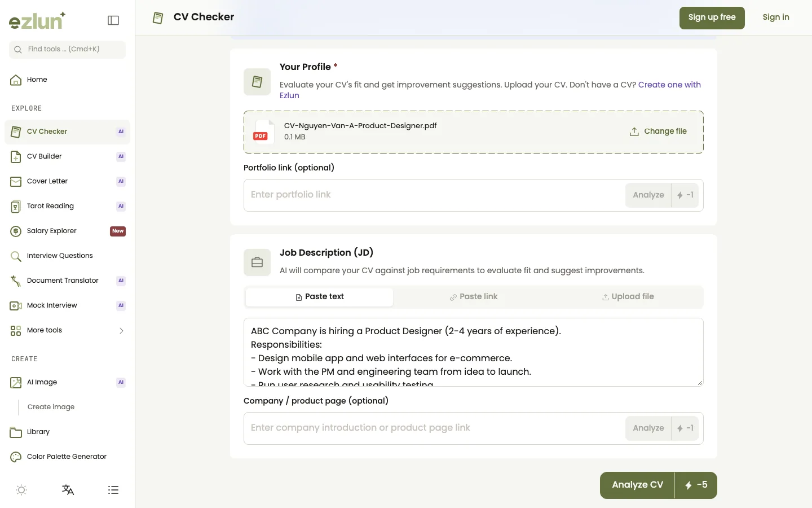
Task: Switch to the Paste link tab
Action: point(474,297)
